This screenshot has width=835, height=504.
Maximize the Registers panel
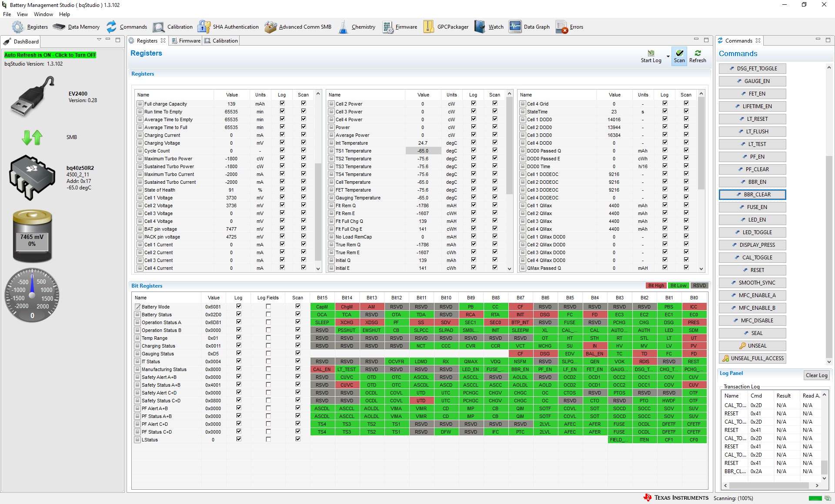706,40
